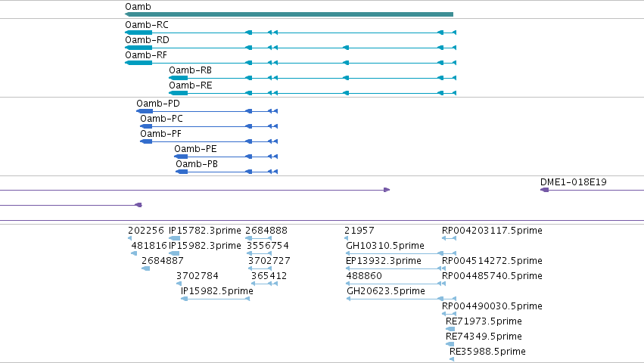Select the DME1-018E19 clone label
644x363 pixels.
pos(574,182)
